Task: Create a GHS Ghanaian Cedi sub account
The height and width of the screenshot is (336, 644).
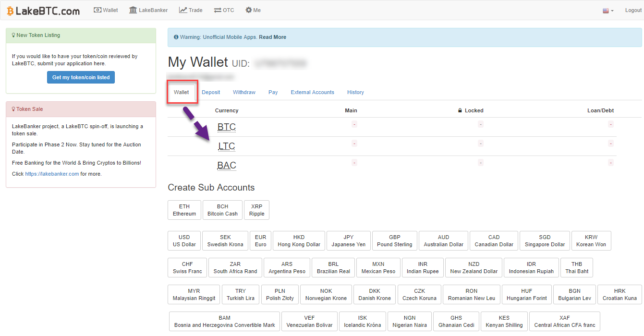Action: (456, 322)
